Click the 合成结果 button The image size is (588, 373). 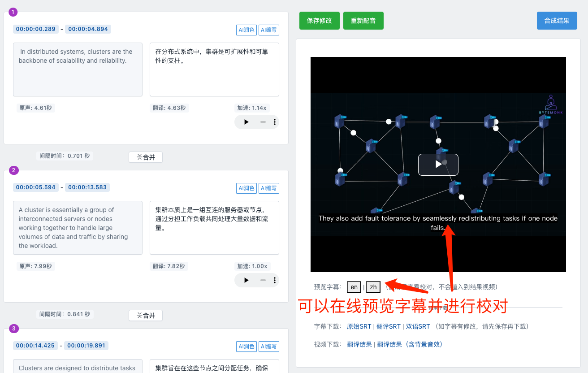(557, 21)
